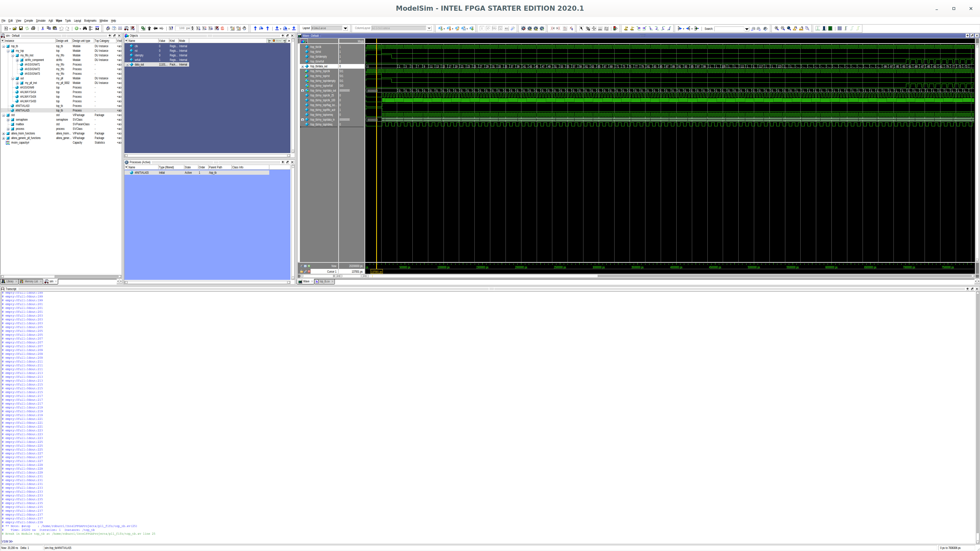Open file using the Open toolbar icon
Screen dimensions: 980x551
15,29
